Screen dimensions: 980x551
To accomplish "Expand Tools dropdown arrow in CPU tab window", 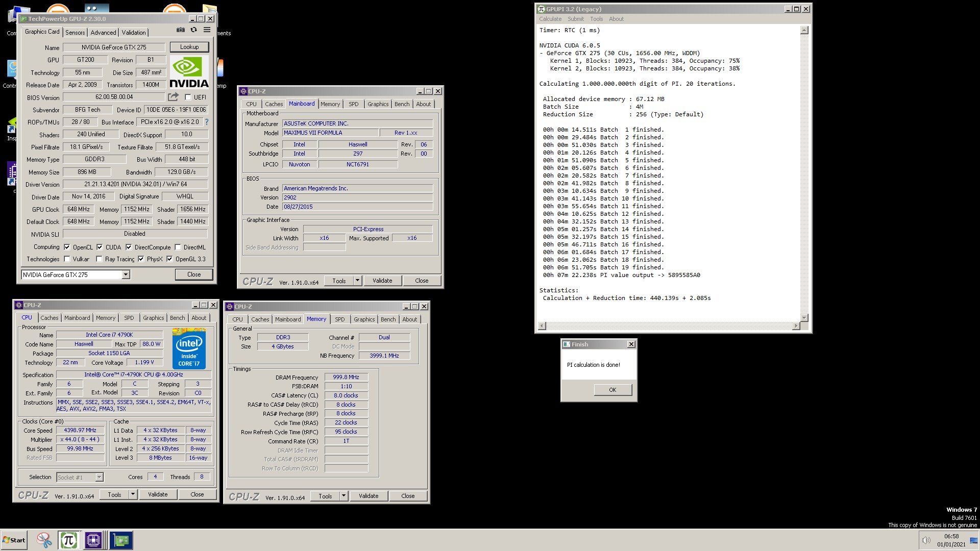I will (133, 494).
